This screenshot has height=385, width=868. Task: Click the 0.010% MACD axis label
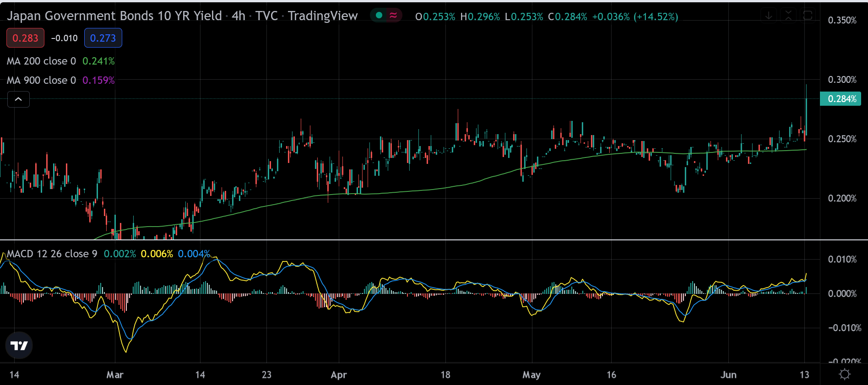coord(842,259)
